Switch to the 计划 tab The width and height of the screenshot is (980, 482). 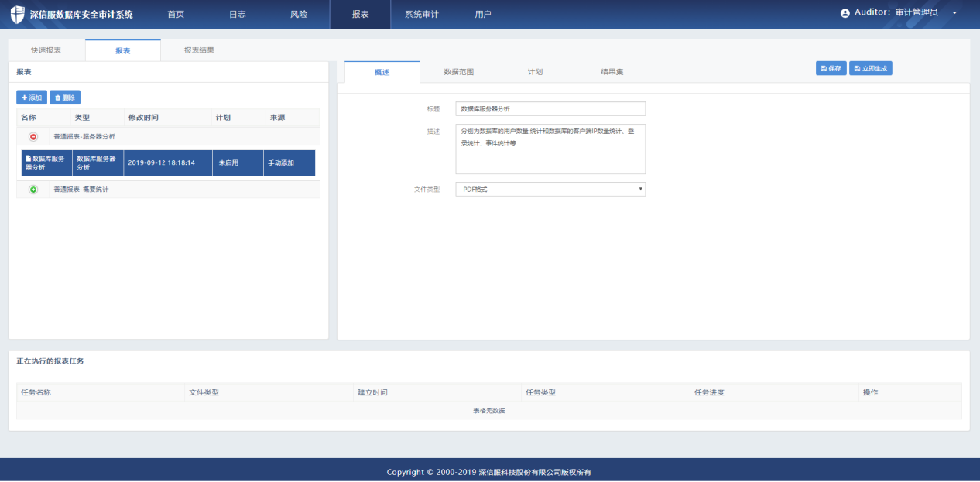click(535, 72)
